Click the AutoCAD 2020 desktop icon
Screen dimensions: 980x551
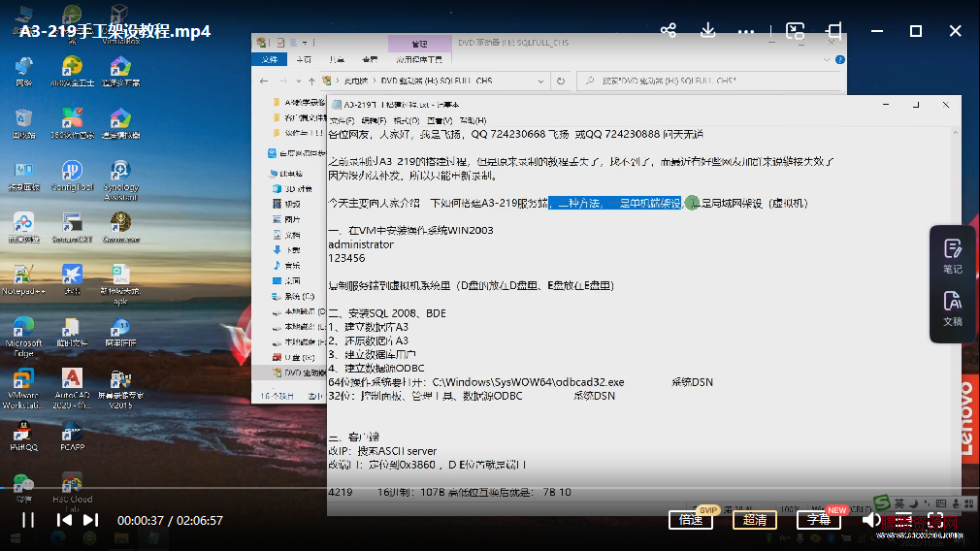(x=72, y=389)
